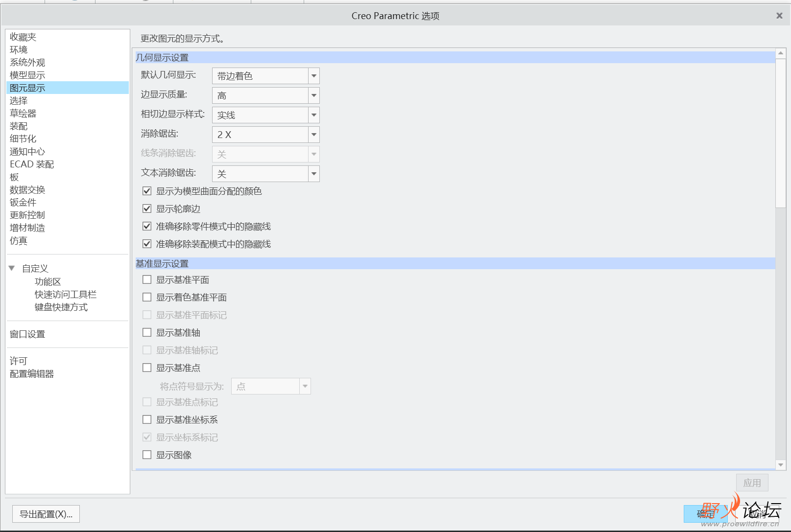Open 功能区 customization
Screen dimensions: 791x532
pyautogui.click(x=48, y=282)
